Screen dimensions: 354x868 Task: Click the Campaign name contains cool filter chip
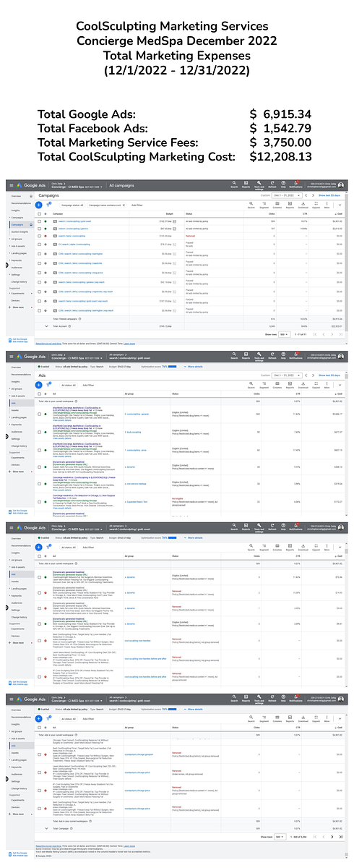pos(106,205)
